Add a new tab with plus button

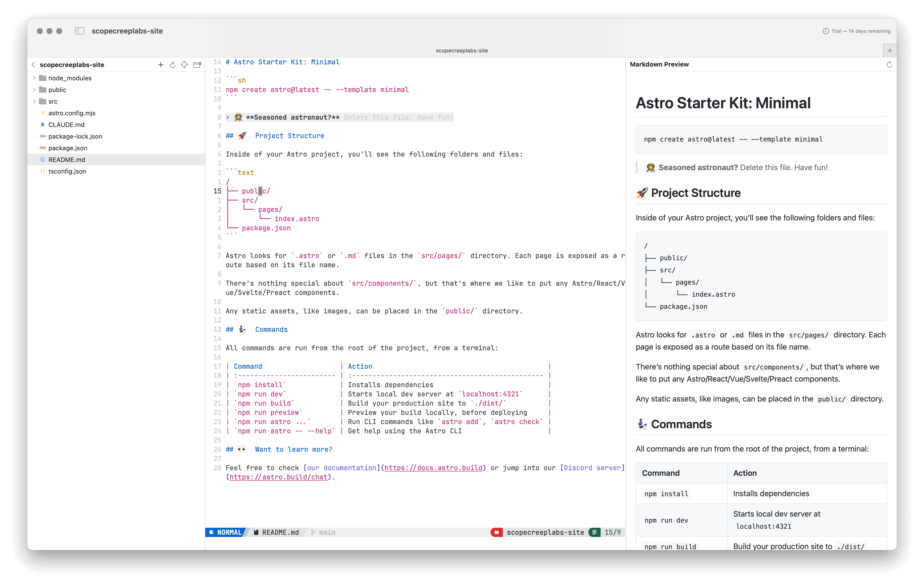click(x=890, y=50)
